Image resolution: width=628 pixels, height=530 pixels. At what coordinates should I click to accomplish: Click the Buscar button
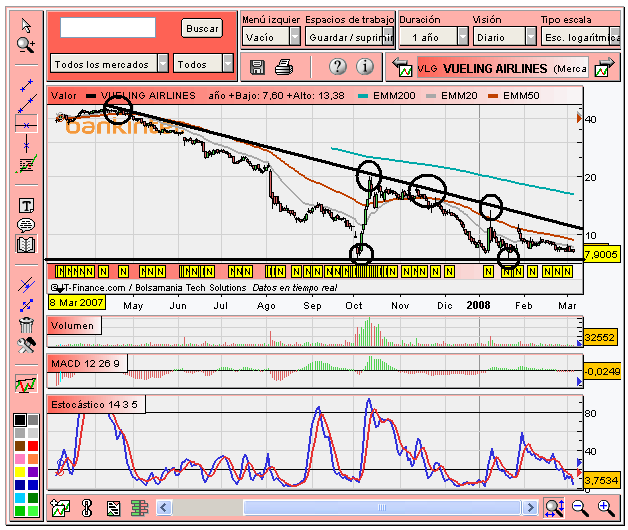(202, 28)
